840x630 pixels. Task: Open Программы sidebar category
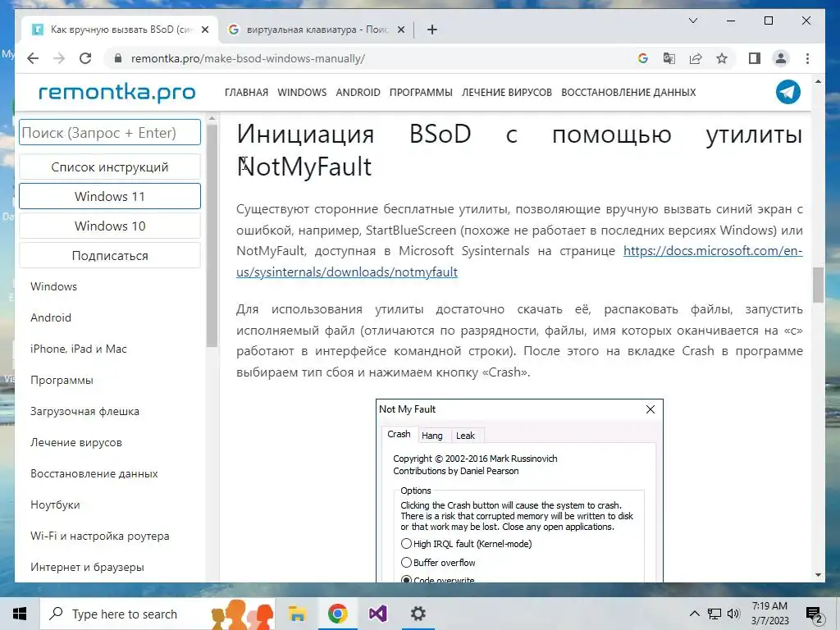(62, 380)
